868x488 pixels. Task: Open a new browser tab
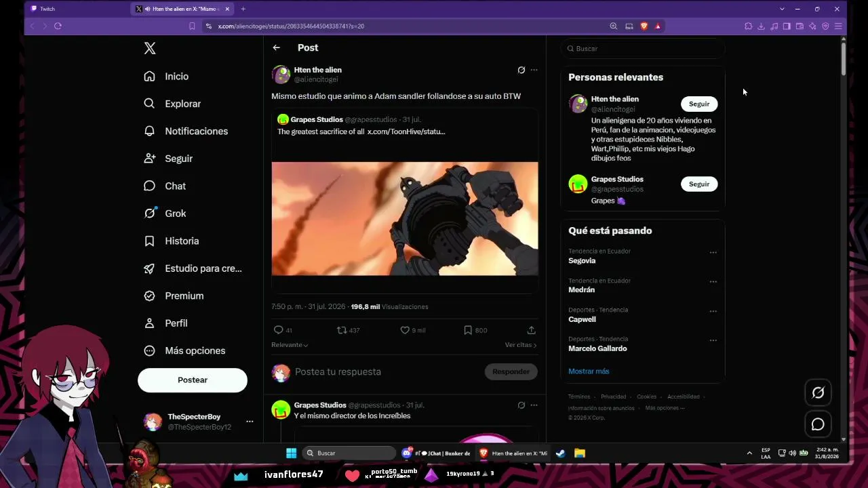pos(243,9)
